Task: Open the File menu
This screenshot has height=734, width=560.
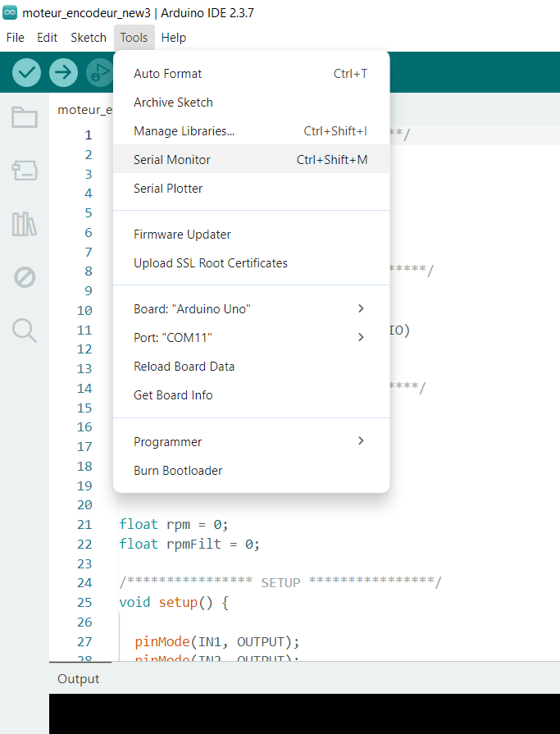Action: pyautogui.click(x=15, y=38)
